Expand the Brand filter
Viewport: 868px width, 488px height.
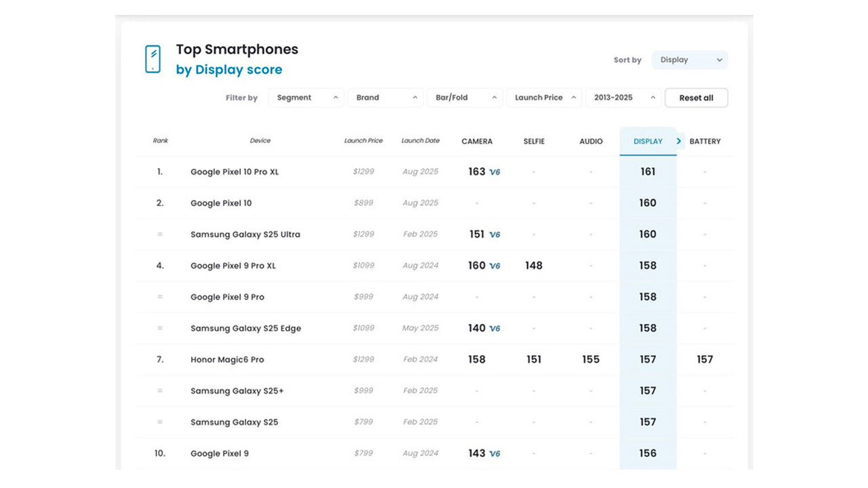(x=386, y=98)
